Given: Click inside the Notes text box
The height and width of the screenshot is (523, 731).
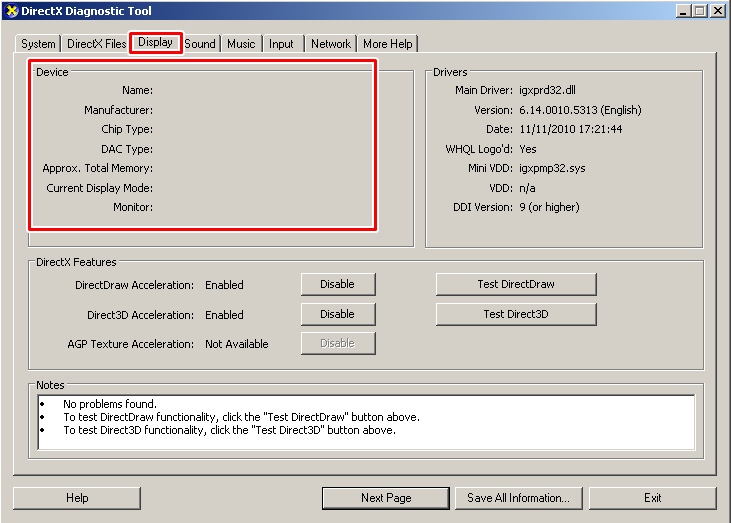Looking at the screenshot, I should (x=366, y=422).
